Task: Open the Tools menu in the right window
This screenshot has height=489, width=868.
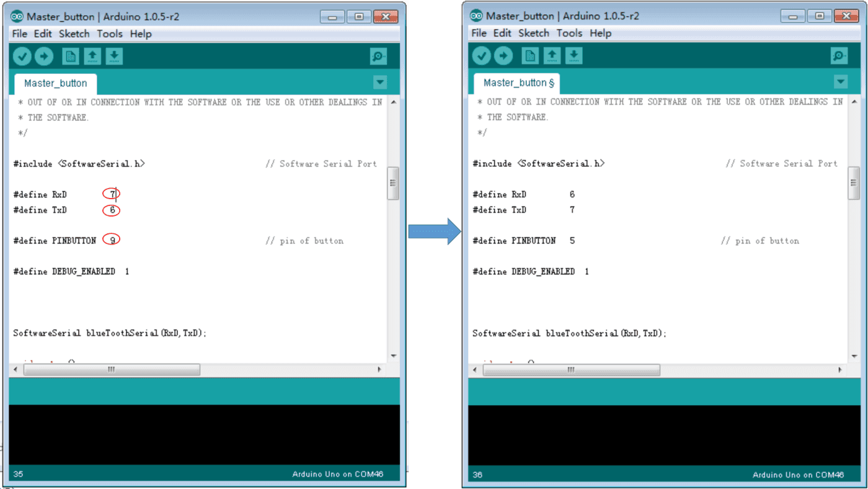Action: 569,33
